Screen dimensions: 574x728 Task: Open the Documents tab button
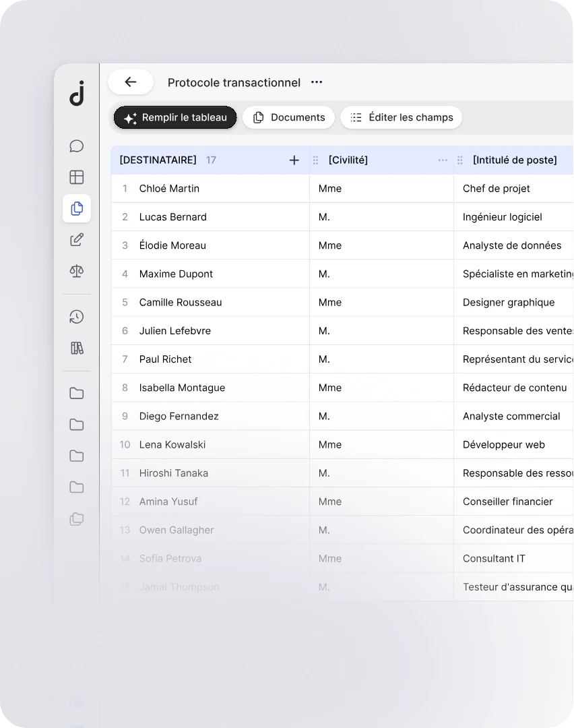[288, 117]
